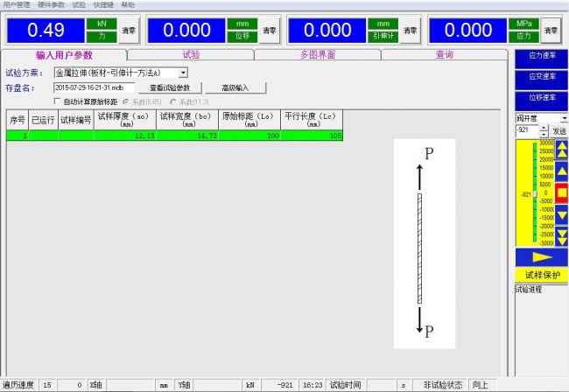Screen dimensions: 569x392
Task: Click the 序号 column header
Action: tap(18, 120)
